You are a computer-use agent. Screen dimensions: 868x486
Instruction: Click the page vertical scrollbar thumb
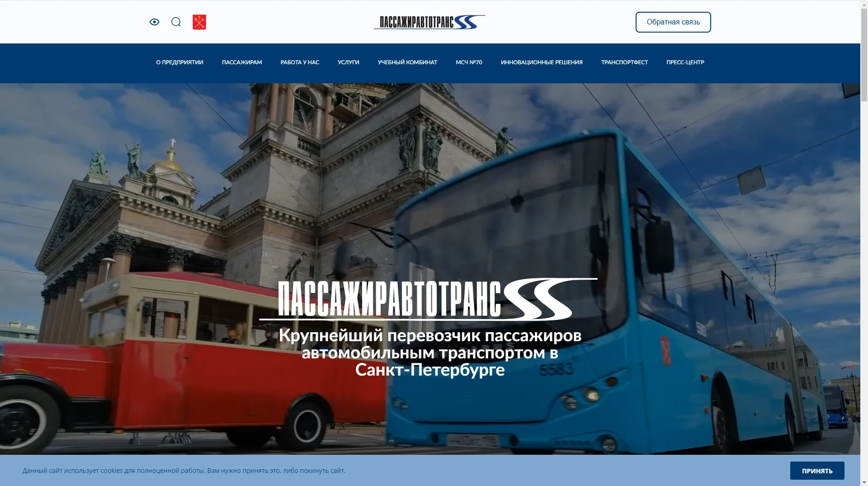tap(864, 54)
